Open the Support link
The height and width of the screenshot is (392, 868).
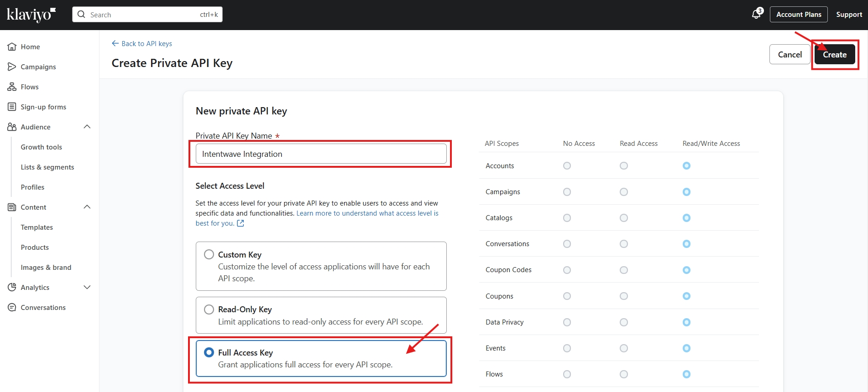point(849,14)
